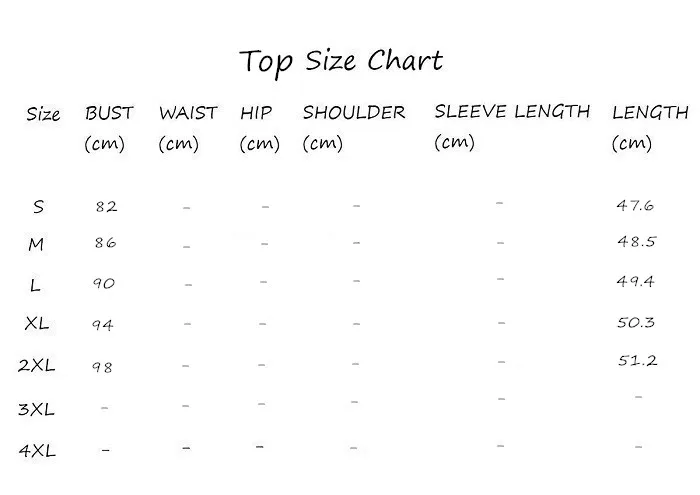Screen dimensions: 700x495
Task: Select length value 47.6
Action: [635, 205]
